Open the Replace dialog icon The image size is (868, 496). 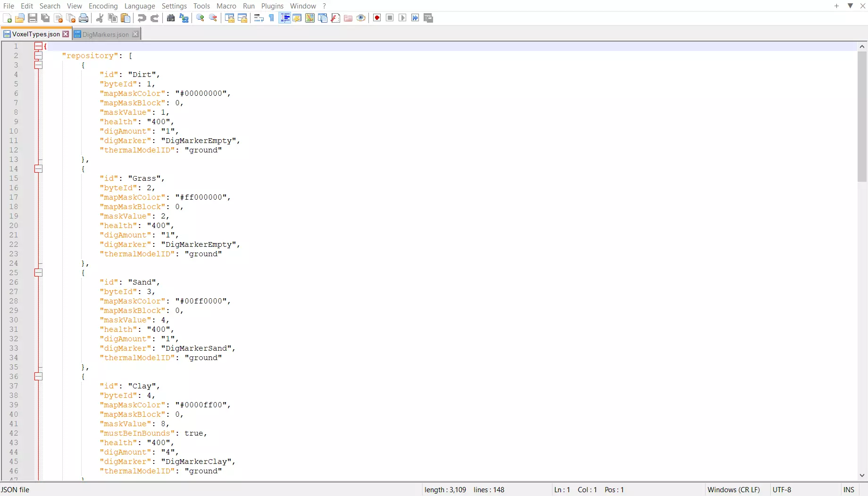pos(184,18)
